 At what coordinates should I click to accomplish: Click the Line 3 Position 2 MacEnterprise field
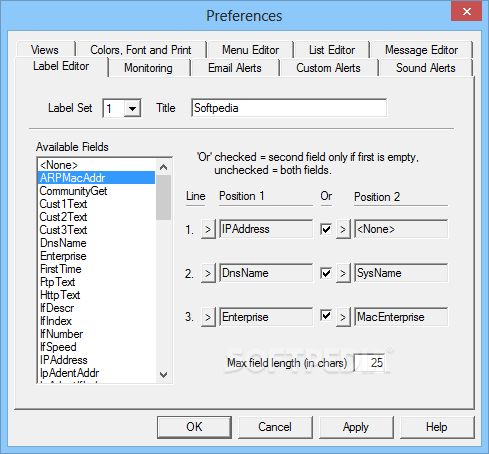[401, 317]
